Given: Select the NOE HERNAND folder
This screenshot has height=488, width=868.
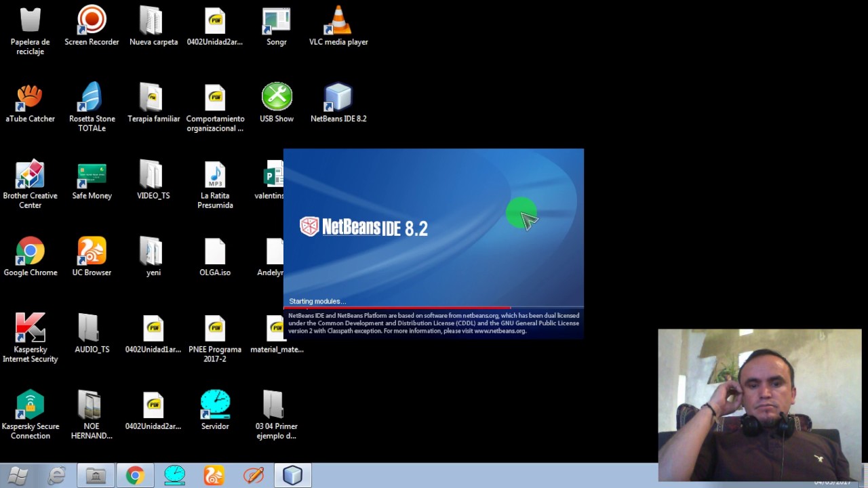Looking at the screenshot, I should tap(92, 415).
